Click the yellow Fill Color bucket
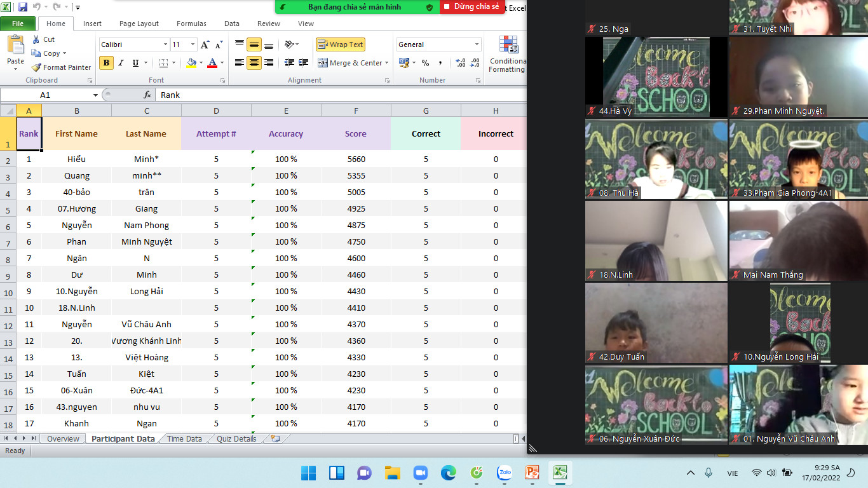This screenshot has width=868, height=488. (x=191, y=63)
